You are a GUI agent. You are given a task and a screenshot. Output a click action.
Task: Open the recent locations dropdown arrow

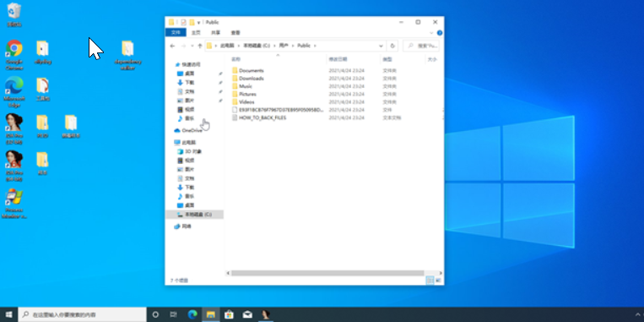pyautogui.click(x=192, y=46)
